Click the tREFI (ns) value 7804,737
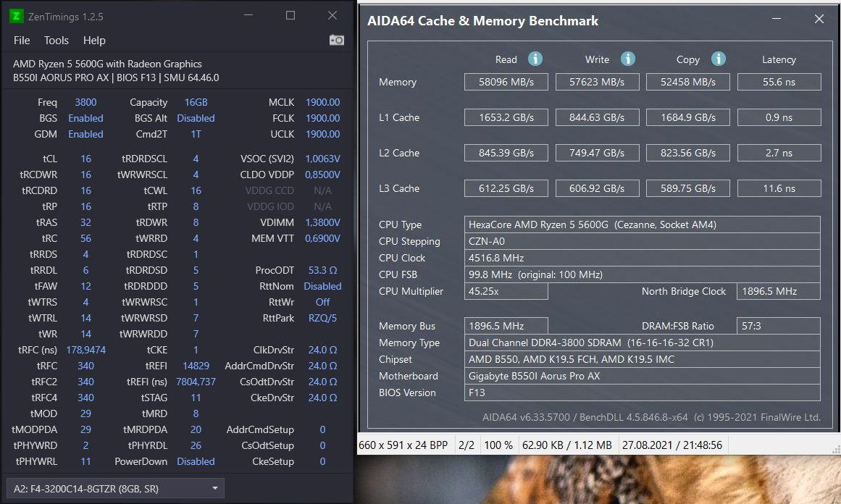This screenshot has height=504, width=841. [196, 382]
